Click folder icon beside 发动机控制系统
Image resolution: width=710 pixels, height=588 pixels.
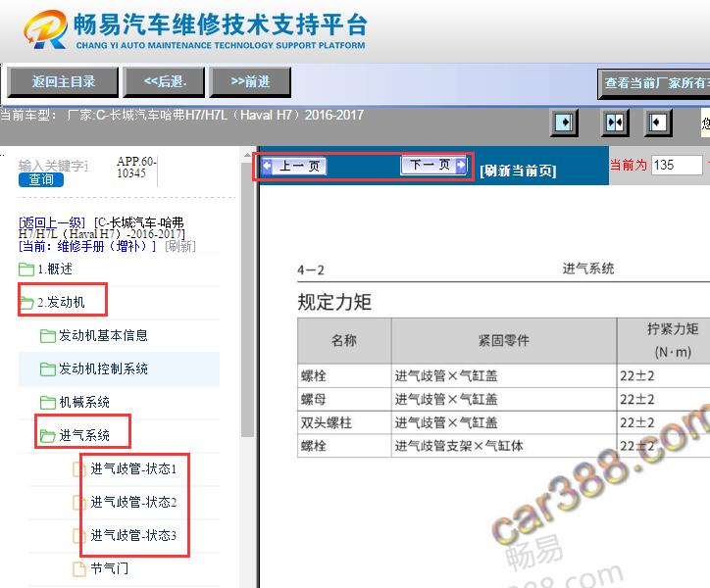point(47,369)
